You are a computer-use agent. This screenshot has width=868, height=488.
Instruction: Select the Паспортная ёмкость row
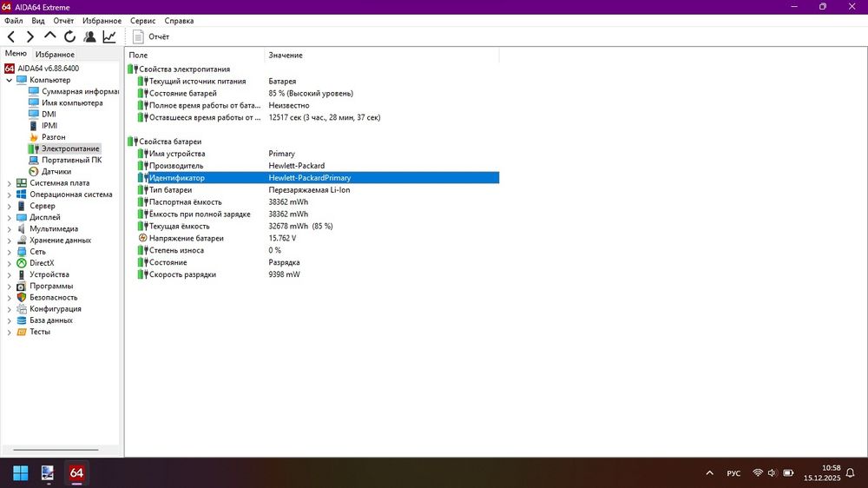point(319,202)
